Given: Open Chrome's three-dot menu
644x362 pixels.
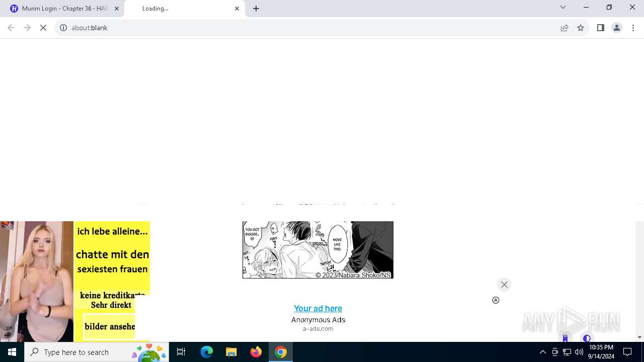Looking at the screenshot, I should pyautogui.click(x=633, y=28).
